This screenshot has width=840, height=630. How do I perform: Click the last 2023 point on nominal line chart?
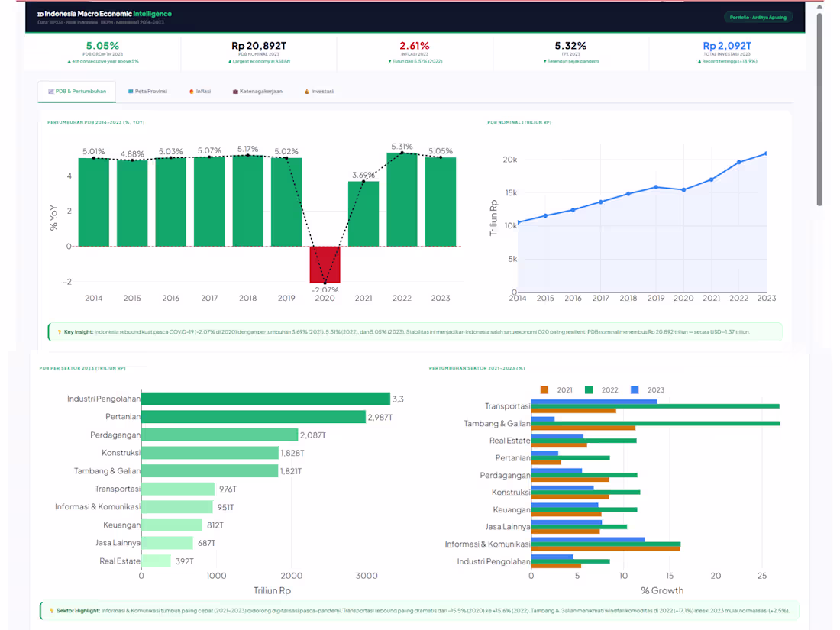click(766, 153)
